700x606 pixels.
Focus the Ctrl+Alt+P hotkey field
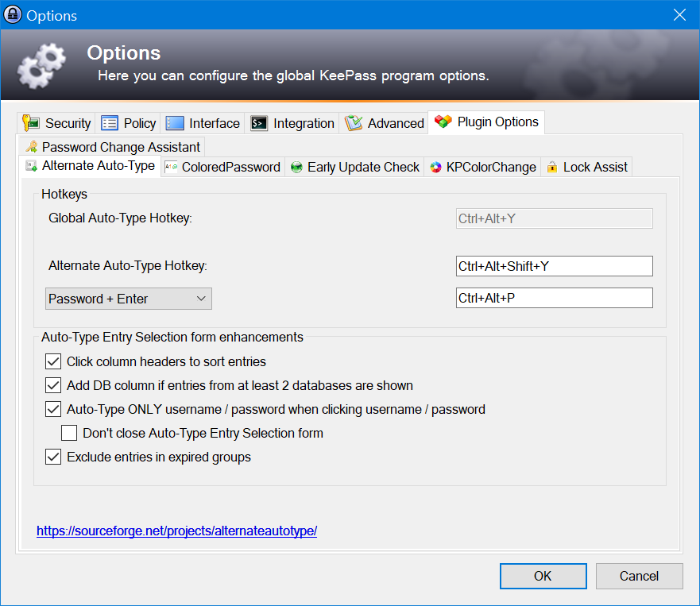click(554, 298)
